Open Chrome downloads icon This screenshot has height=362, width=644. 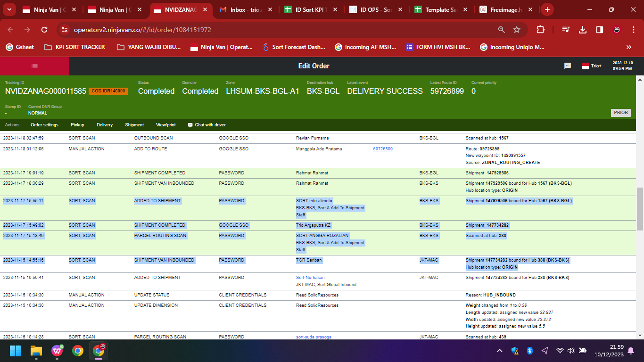pos(583,30)
